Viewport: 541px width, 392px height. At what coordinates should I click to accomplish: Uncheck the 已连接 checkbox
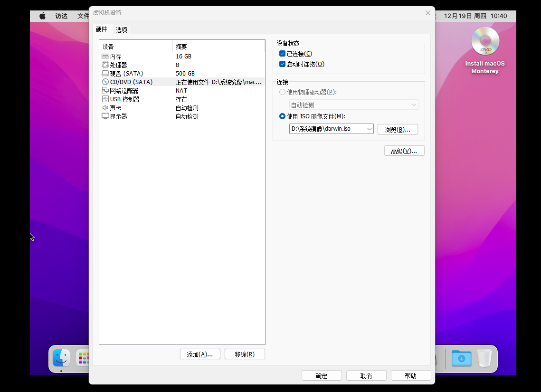click(283, 54)
